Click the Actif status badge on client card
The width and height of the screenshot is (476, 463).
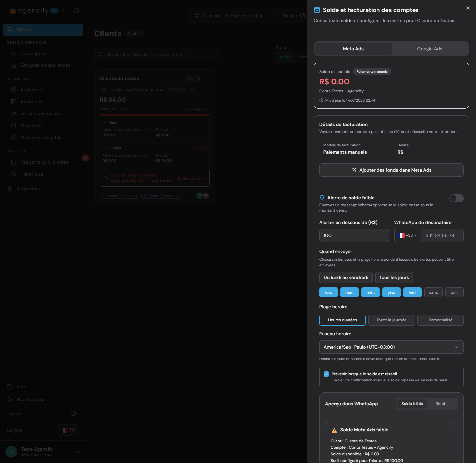pyautogui.click(x=193, y=78)
